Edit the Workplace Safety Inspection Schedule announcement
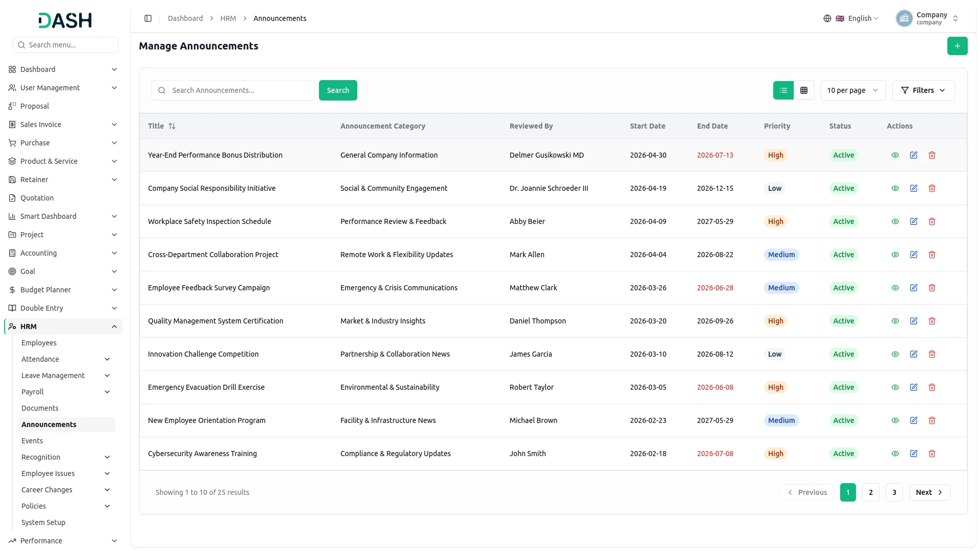Screen dimensions: 980x551 [914, 221]
